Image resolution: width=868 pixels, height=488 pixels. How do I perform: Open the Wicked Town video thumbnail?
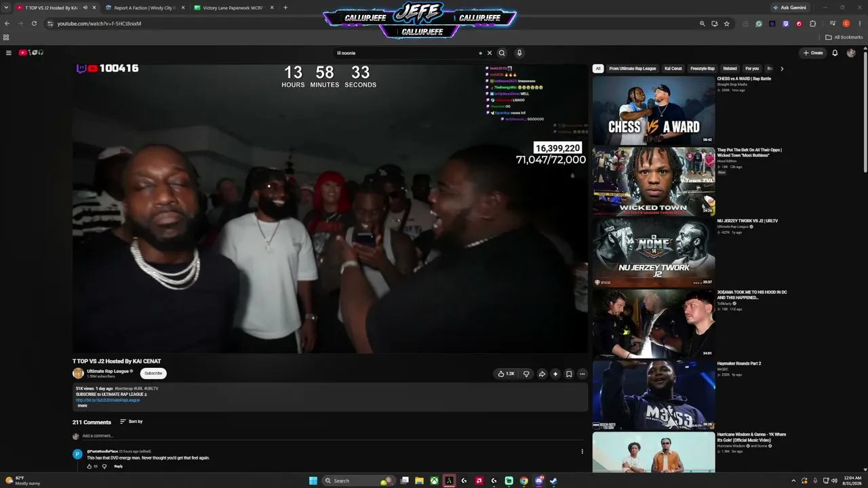click(x=654, y=181)
